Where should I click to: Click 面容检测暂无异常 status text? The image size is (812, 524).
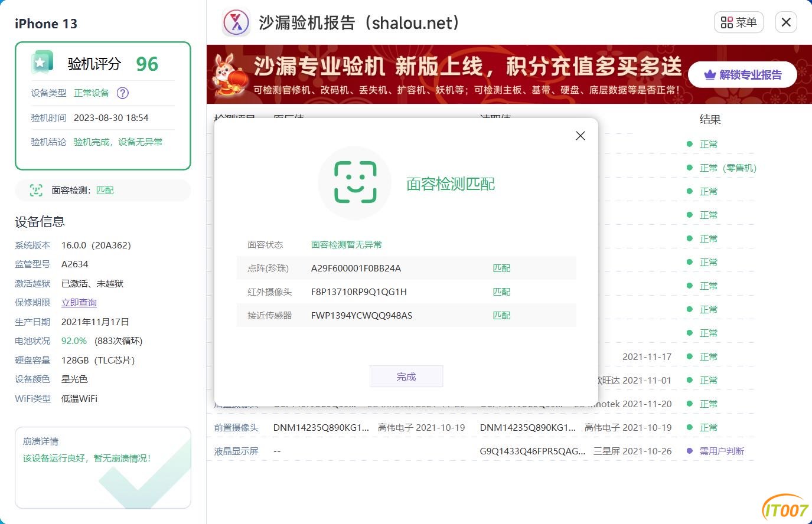(347, 244)
